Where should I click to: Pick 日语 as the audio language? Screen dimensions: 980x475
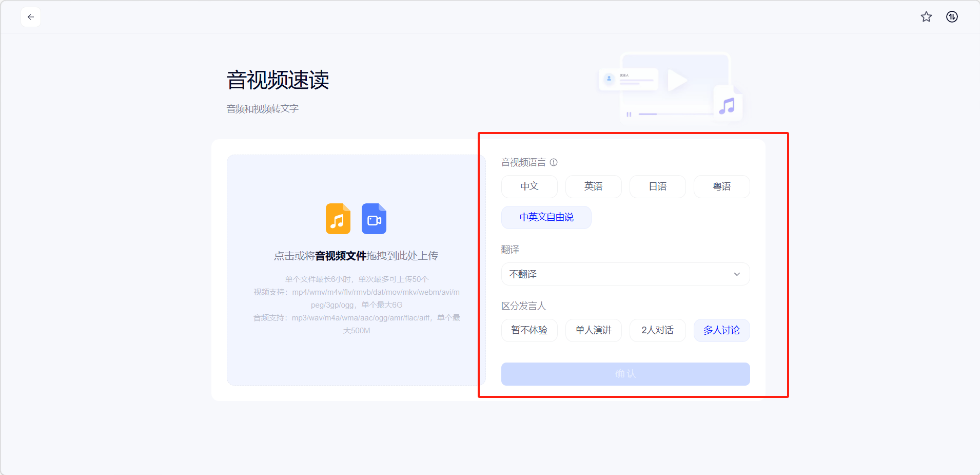point(657,186)
